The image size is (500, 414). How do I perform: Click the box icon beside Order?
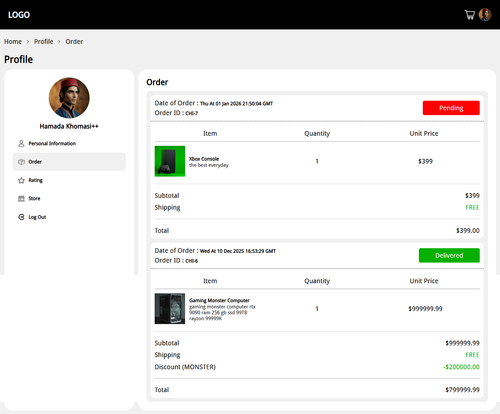pos(21,162)
